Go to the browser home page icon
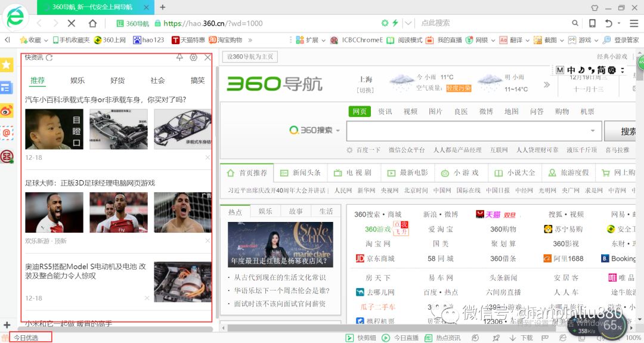Image resolution: width=644 pixels, height=343 pixels. coord(93,23)
